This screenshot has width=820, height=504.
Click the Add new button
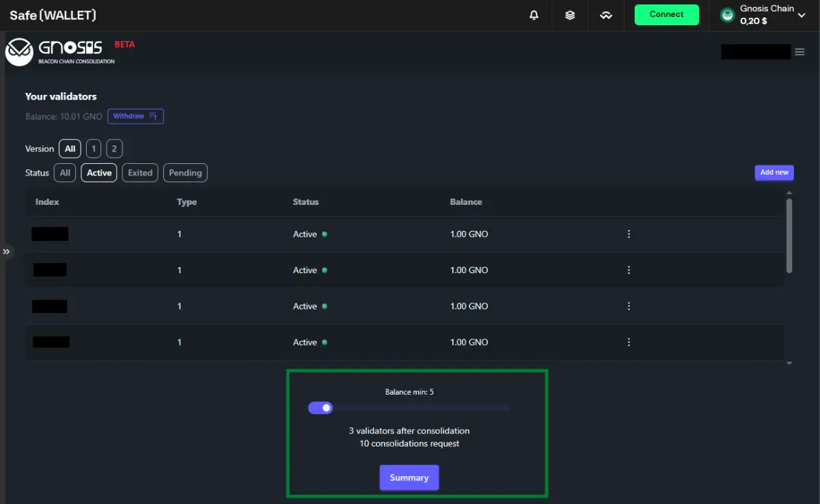774,172
